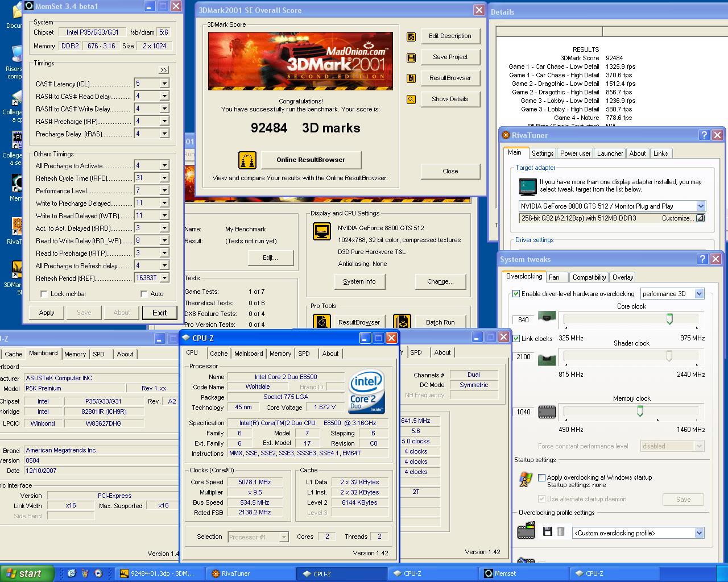Open the Performance Level dropdown in MemSet
This screenshot has width=728, height=582.
164,190
